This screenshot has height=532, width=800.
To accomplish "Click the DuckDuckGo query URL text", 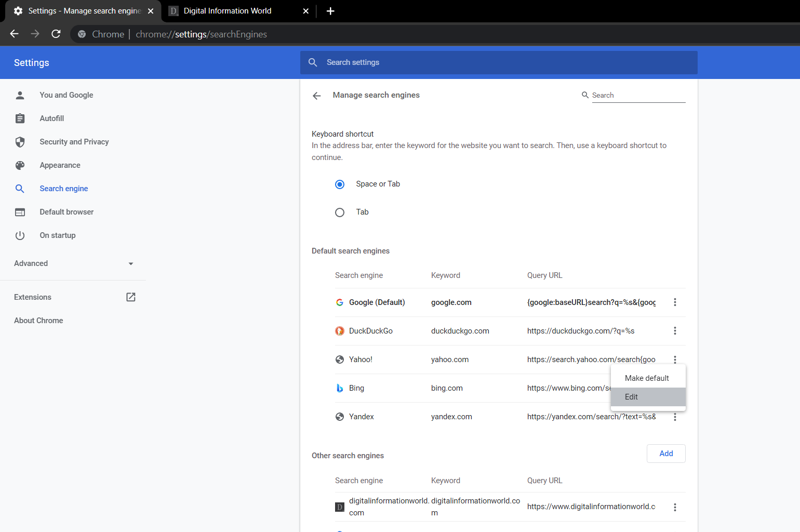I will tap(581, 331).
